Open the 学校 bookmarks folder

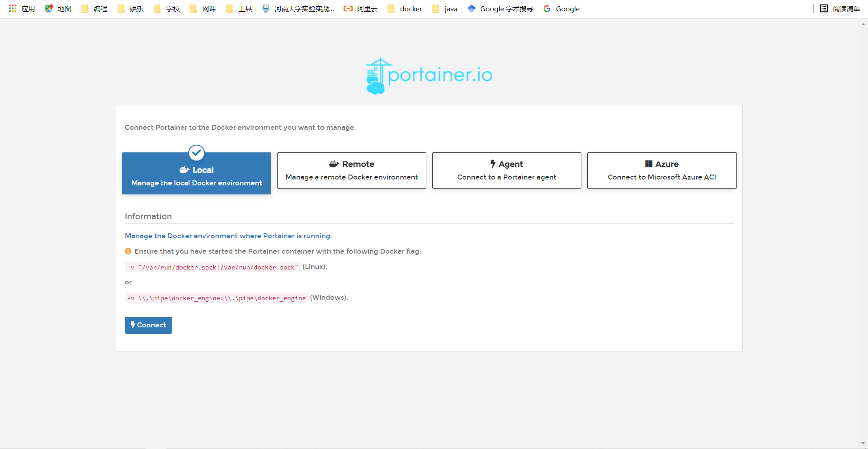[x=167, y=9]
